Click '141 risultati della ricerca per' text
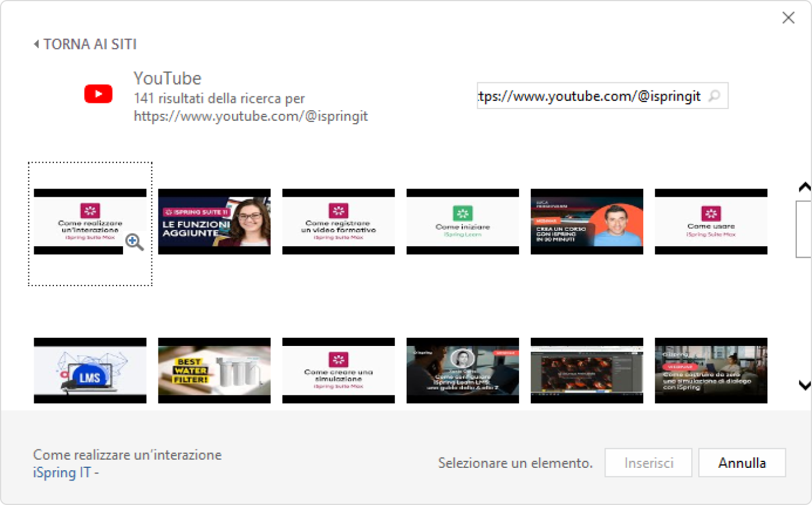 coord(219,98)
